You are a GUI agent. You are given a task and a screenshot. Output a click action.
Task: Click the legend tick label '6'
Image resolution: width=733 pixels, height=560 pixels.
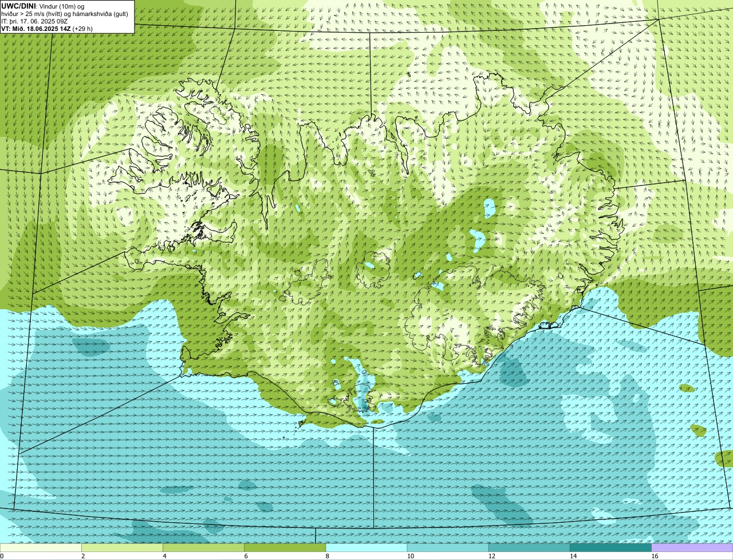click(246, 556)
